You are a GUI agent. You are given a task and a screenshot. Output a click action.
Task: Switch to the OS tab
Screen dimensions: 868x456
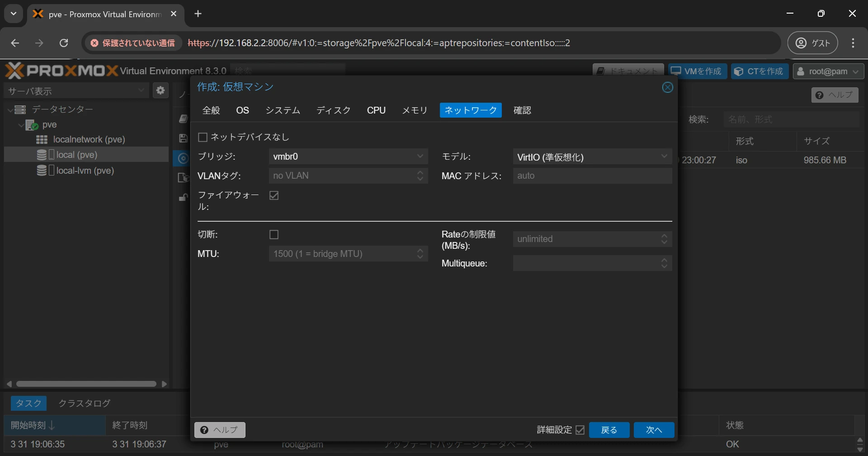pyautogui.click(x=242, y=110)
